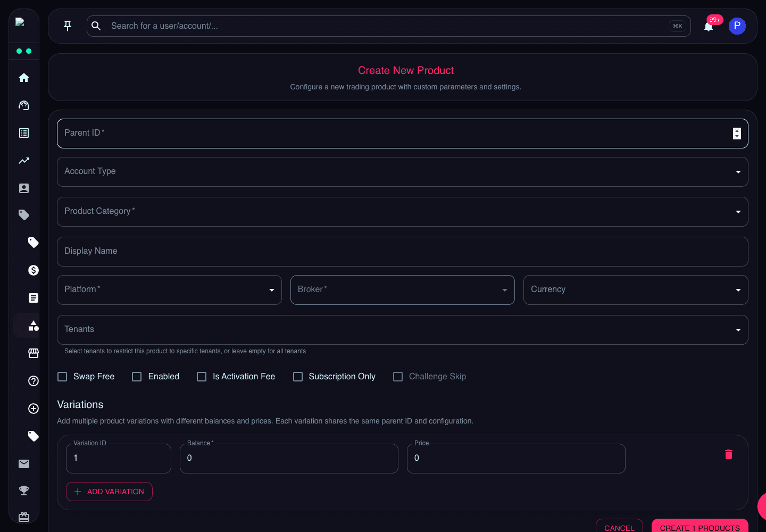
Task: Open the trophy icon in the sidebar
Action: point(24,491)
